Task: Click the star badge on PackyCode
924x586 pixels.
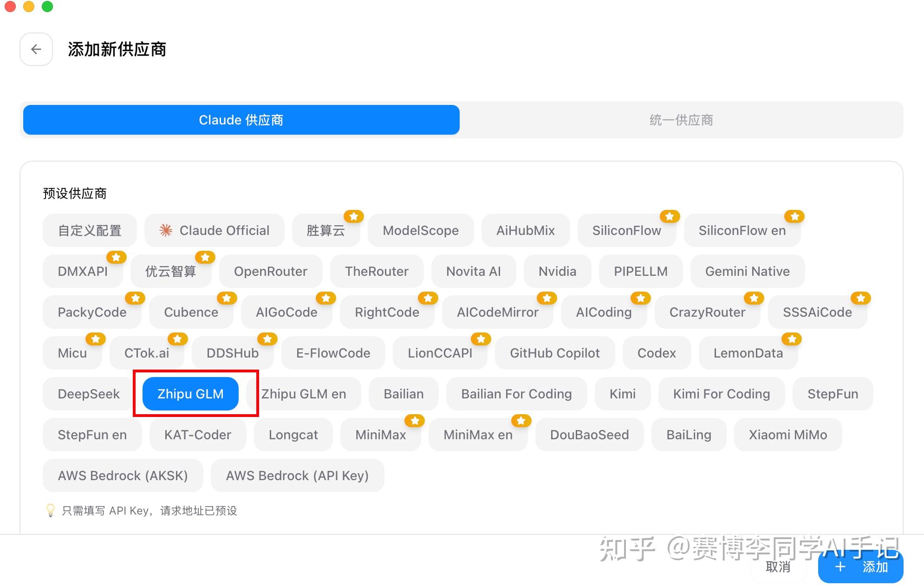Action: tap(135, 298)
